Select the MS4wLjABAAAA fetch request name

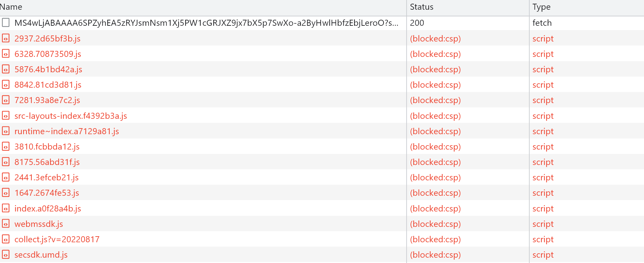(x=206, y=23)
